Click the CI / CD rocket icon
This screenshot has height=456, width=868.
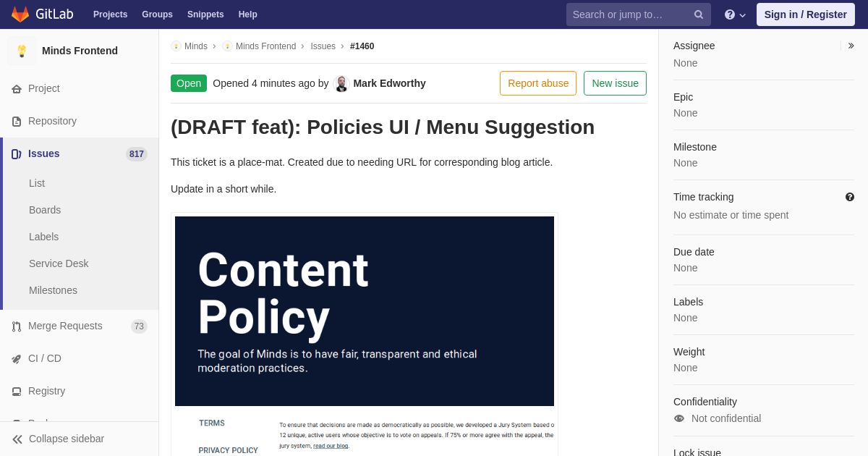coord(17,359)
